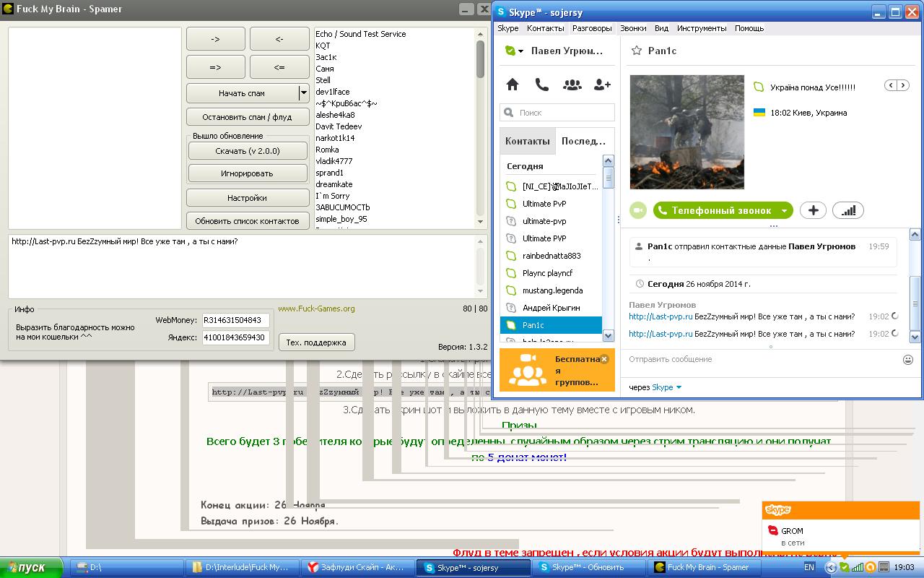The image size is (924, 578).
Task: Click the next mood message arrow
Action: [x=903, y=85]
